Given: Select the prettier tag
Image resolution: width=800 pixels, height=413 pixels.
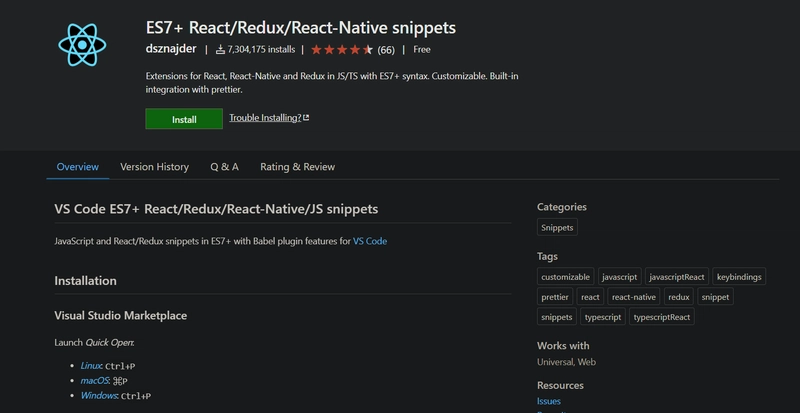Looking at the screenshot, I should tap(555, 297).
